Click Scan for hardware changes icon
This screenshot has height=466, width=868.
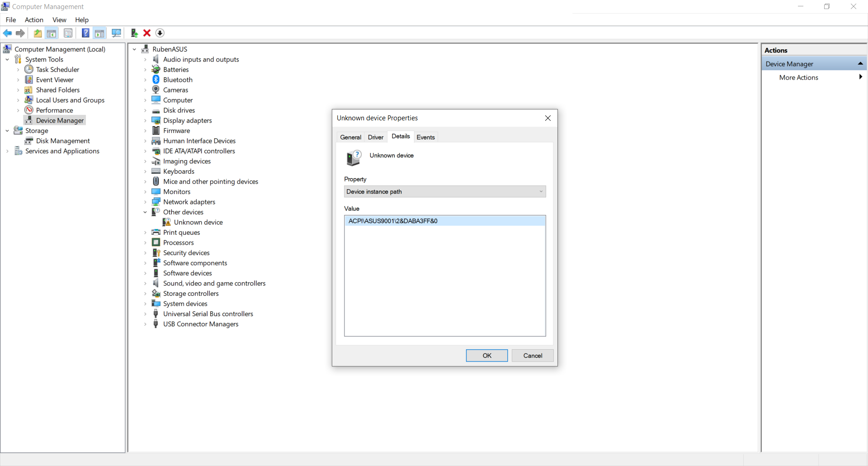116,33
